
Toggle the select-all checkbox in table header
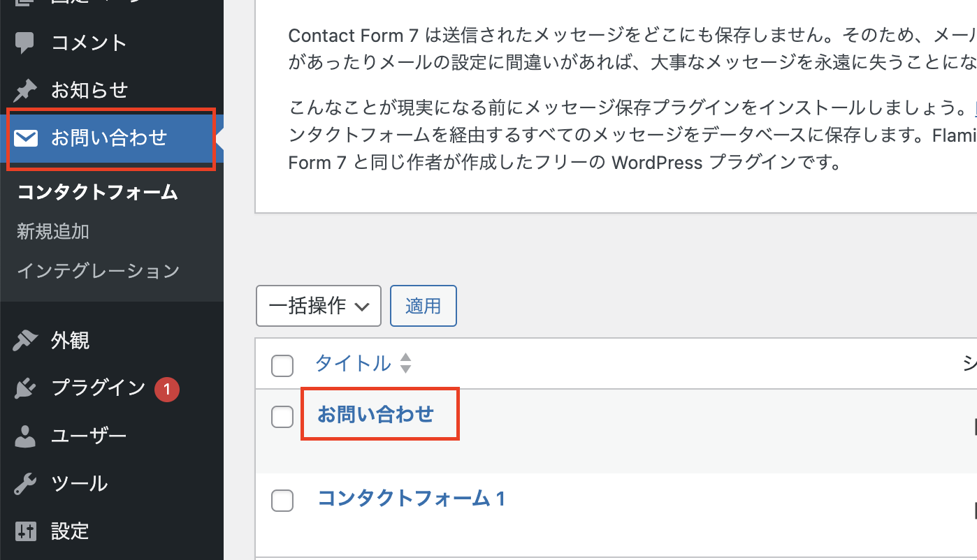tap(282, 365)
